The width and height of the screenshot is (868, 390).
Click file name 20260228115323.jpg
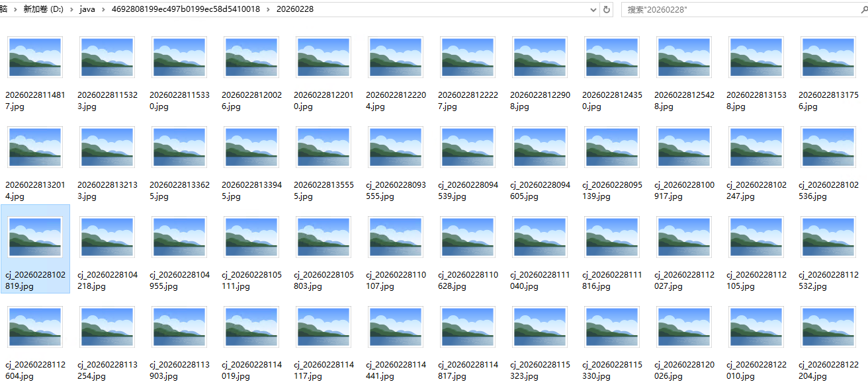point(107,100)
